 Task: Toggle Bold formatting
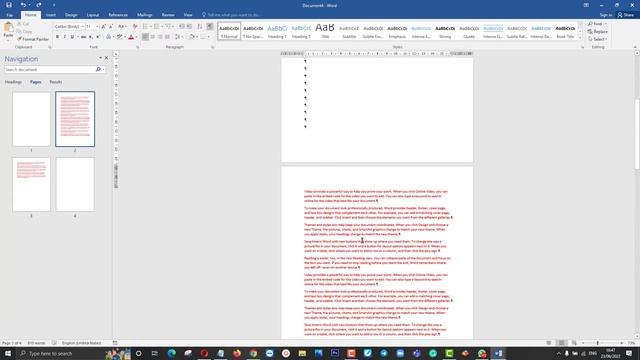[57, 37]
